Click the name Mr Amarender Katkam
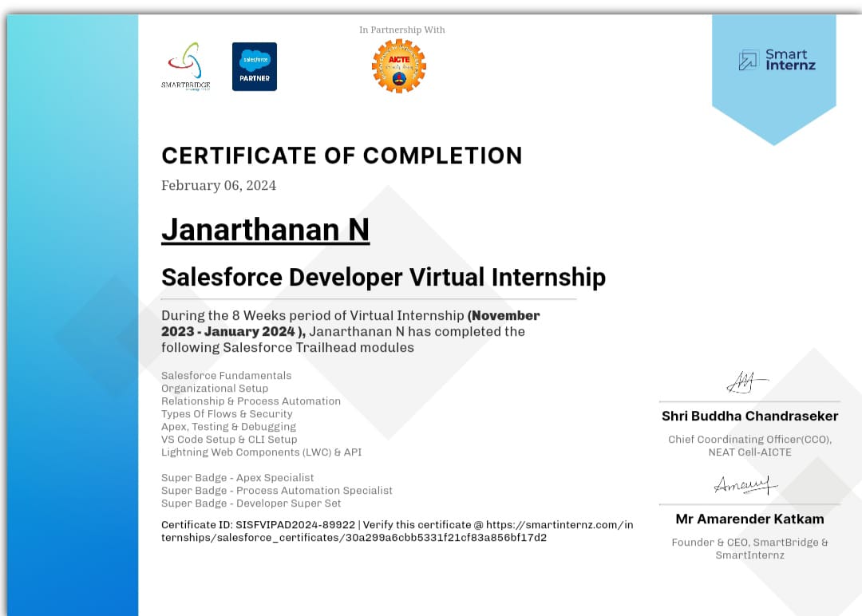Image resolution: width=862 pixels, height=616 pixels. pyautogui.click(x=749, y=519)
